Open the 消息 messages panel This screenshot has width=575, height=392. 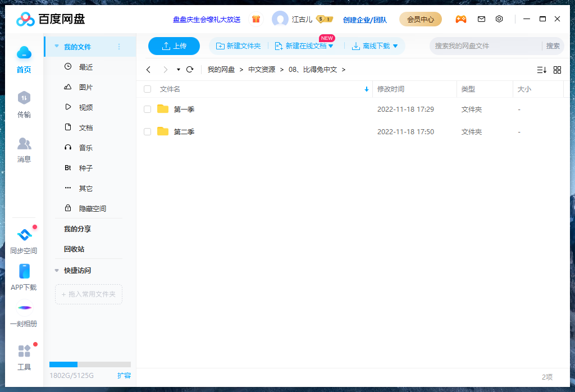click(x=24, y=149)
